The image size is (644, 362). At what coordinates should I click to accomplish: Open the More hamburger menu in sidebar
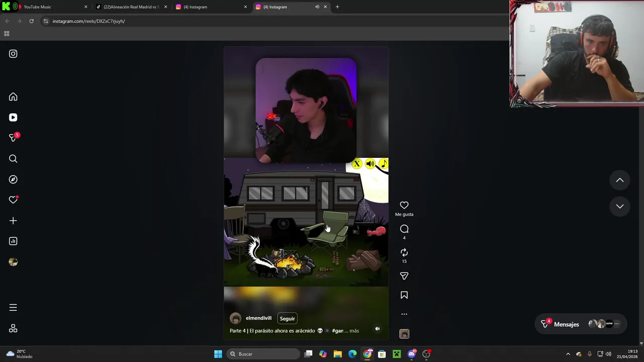13,308
